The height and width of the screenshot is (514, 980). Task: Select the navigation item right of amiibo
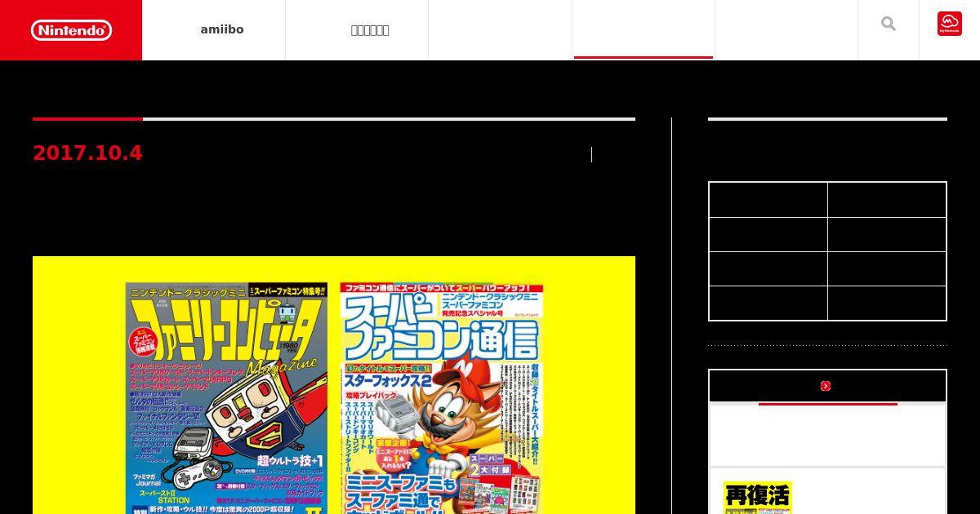(370, 30)
